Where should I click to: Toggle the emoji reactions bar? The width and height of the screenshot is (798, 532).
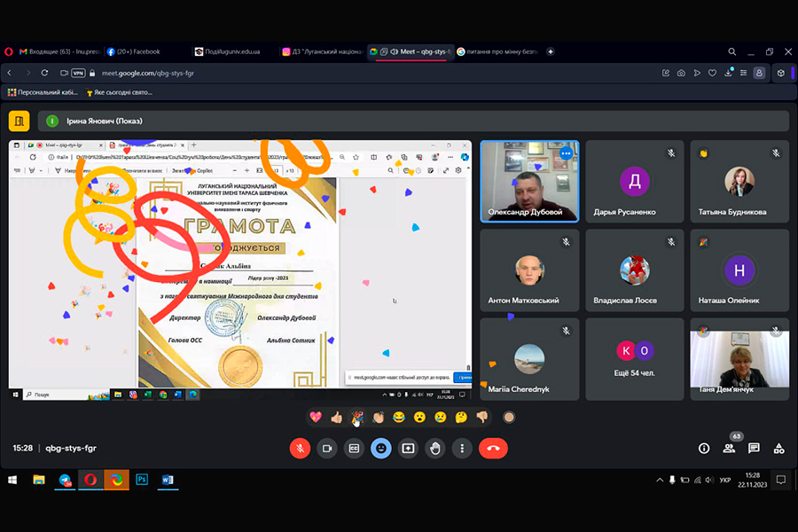pos(381,449)
